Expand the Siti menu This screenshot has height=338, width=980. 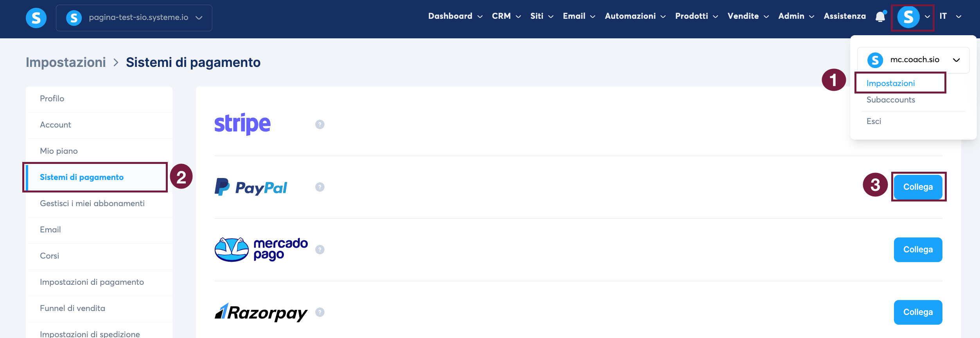[542, 16]
